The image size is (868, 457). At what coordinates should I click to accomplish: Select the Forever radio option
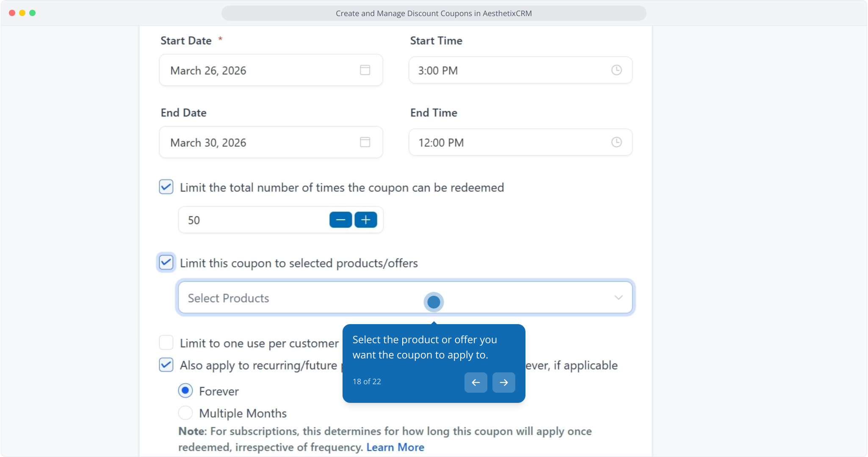click(185, 391)
